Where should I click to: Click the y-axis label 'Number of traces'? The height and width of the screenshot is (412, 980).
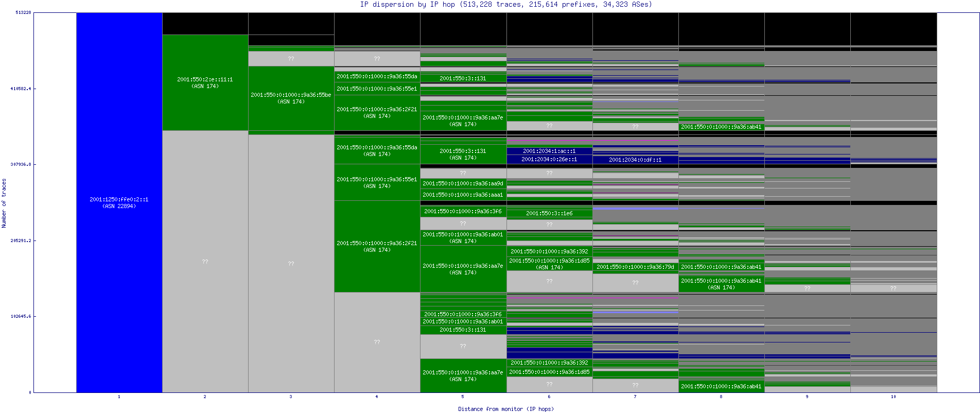pyautogui.click(x=4, y=203)
